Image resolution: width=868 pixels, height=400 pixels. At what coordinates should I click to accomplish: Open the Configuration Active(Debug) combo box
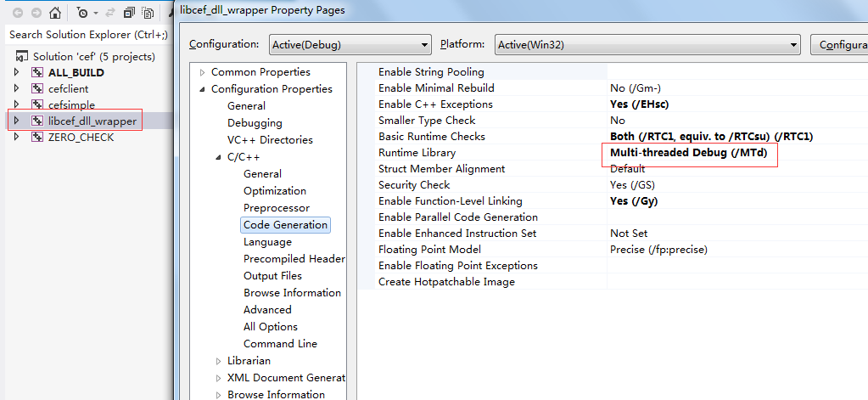350,45
